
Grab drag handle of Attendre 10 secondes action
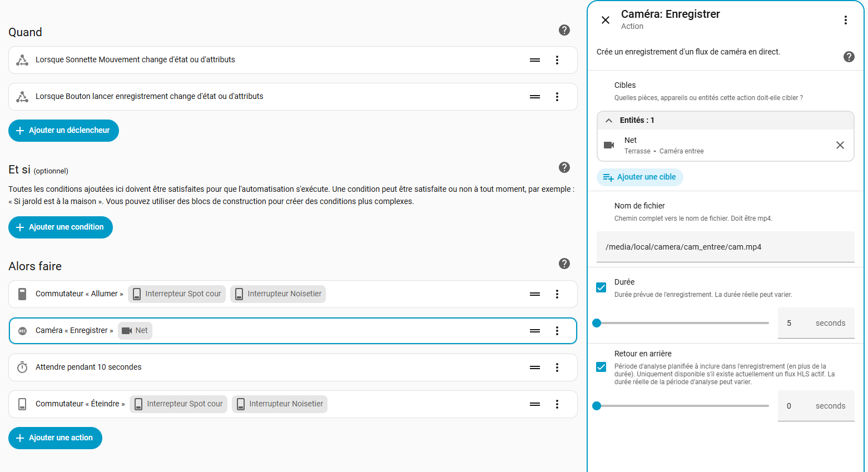[x=534, y=367]
